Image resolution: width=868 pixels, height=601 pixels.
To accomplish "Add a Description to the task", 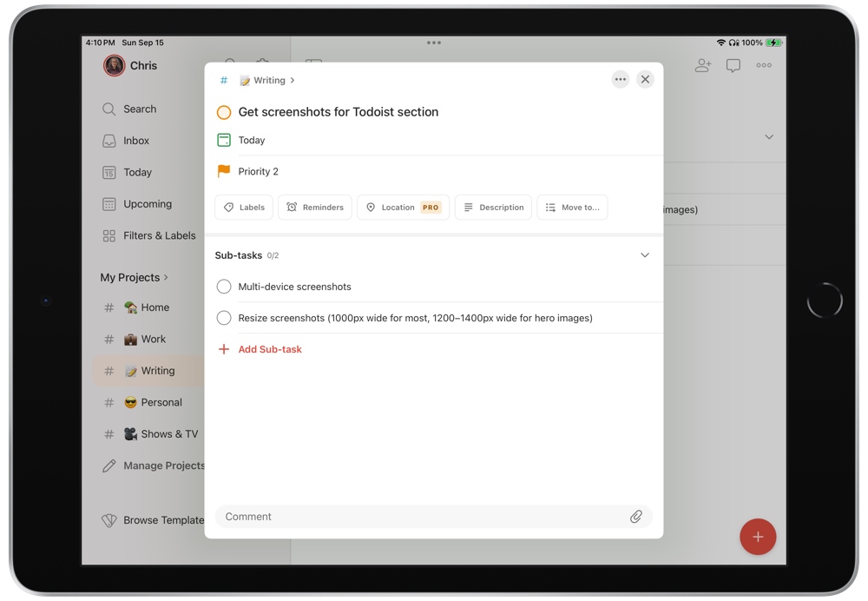I will pos(493,208).
